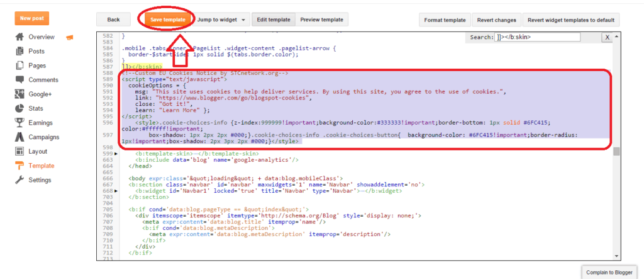Viewport: 644px width, 279px height.
Task: Click the code editor scrollbar thumb
Action: 616,151
